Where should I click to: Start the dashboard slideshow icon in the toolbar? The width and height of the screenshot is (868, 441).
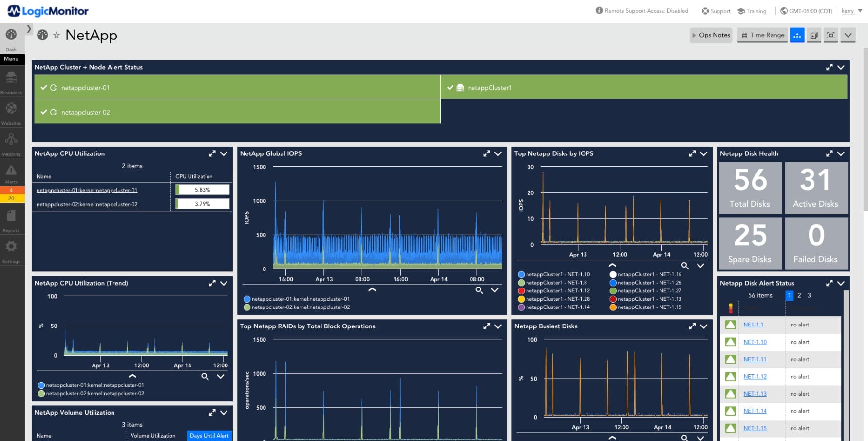(x=813, y=35)
